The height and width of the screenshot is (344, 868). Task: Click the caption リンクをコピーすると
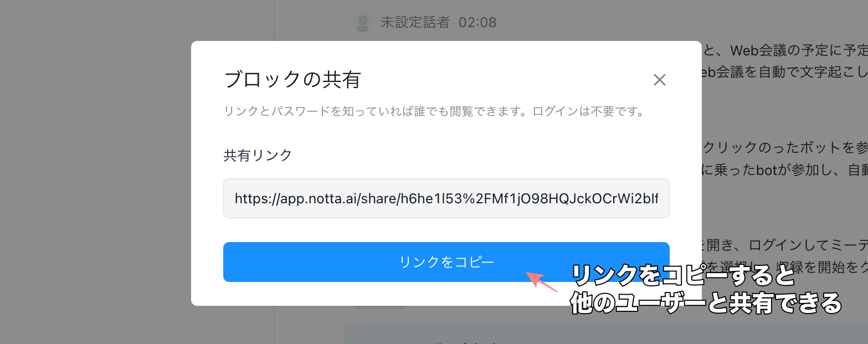click(x=683, y=275)
